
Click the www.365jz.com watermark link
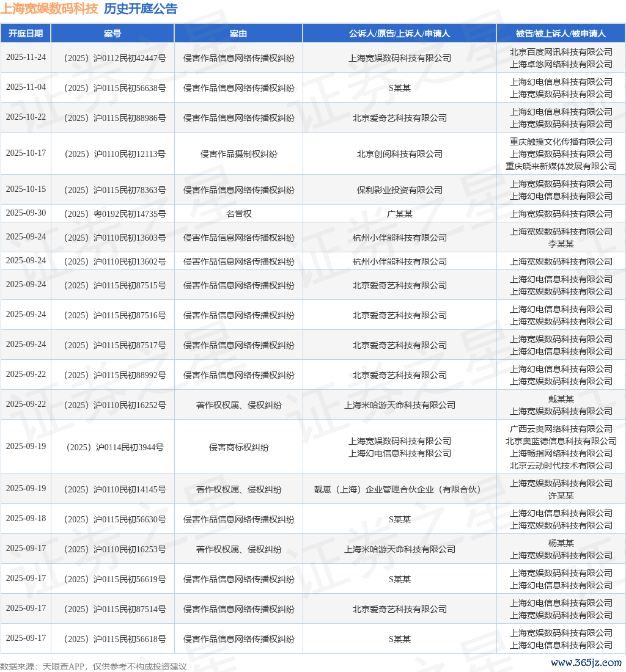tap(586, 663)
